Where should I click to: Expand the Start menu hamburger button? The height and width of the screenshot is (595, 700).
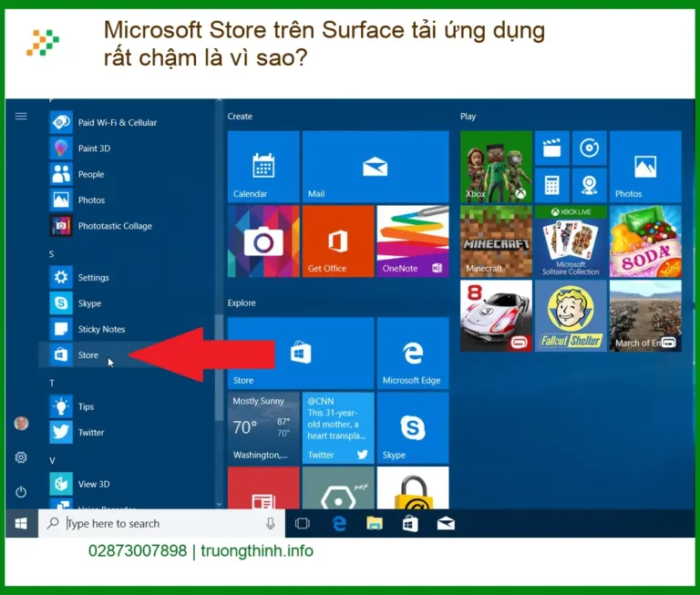pos(21,117)
